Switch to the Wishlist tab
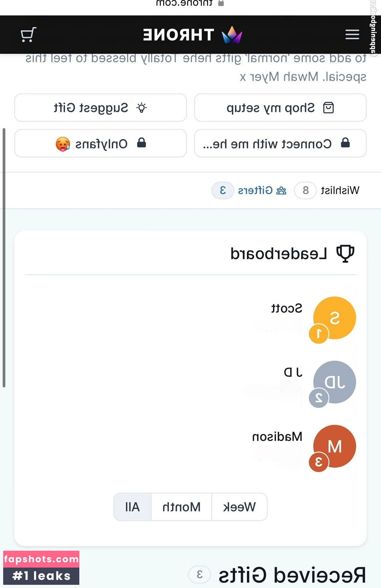This screenshot has height=588, width=381. (327, 191)
